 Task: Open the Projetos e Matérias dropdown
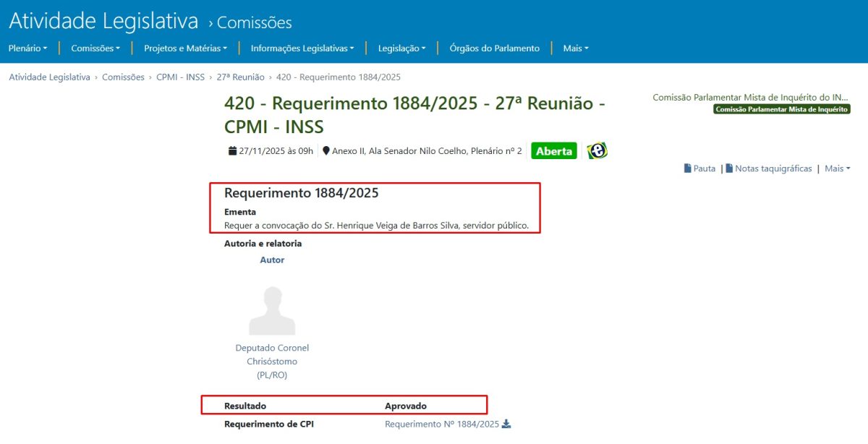click(185, 48)
